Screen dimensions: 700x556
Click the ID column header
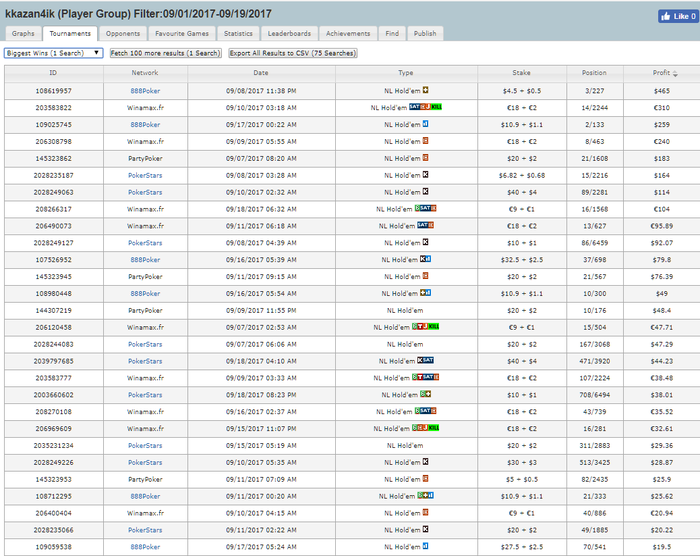[53, 73]
